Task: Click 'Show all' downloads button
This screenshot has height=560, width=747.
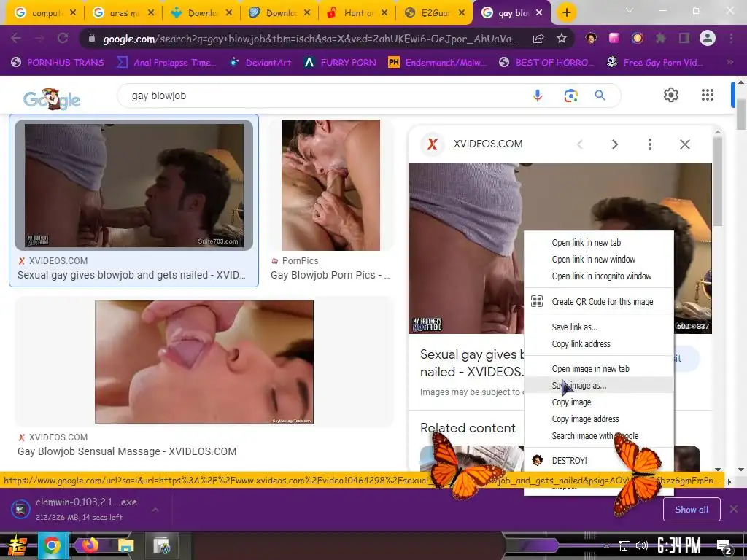Action: click(692, 510)
